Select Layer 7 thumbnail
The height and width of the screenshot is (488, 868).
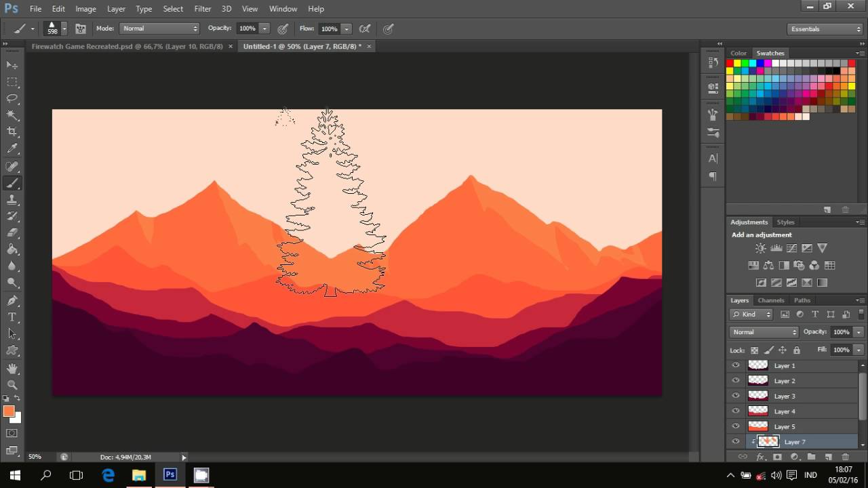[768, 441]
